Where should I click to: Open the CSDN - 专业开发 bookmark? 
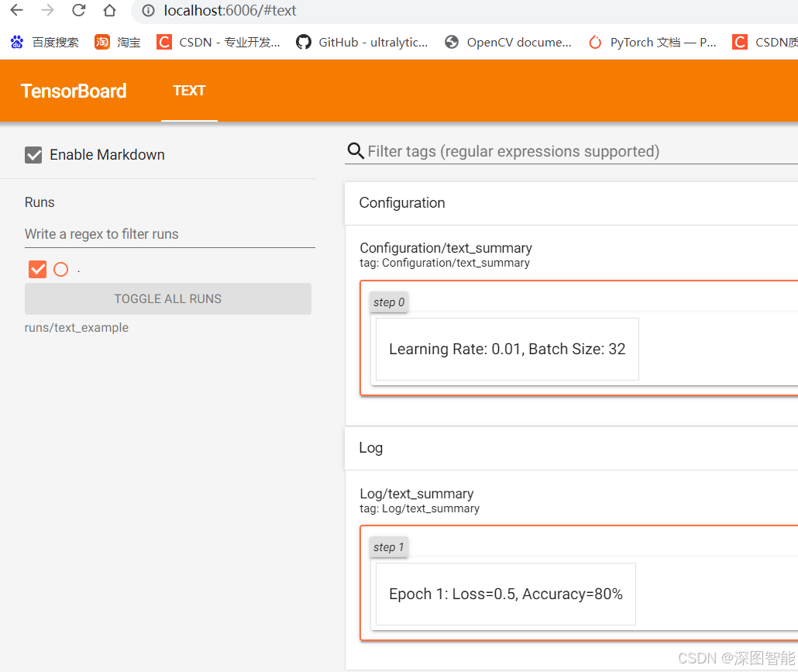tap(218, 43)
